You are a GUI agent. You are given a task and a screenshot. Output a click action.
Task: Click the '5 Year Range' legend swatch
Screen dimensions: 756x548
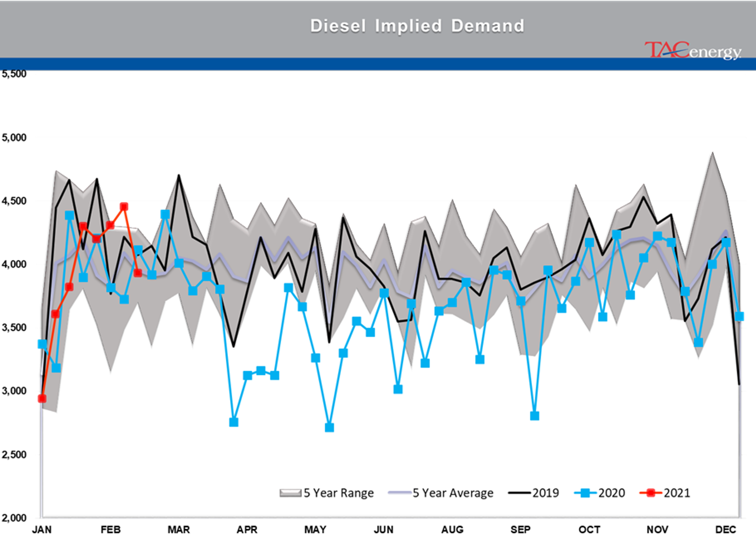coord(290,493)
